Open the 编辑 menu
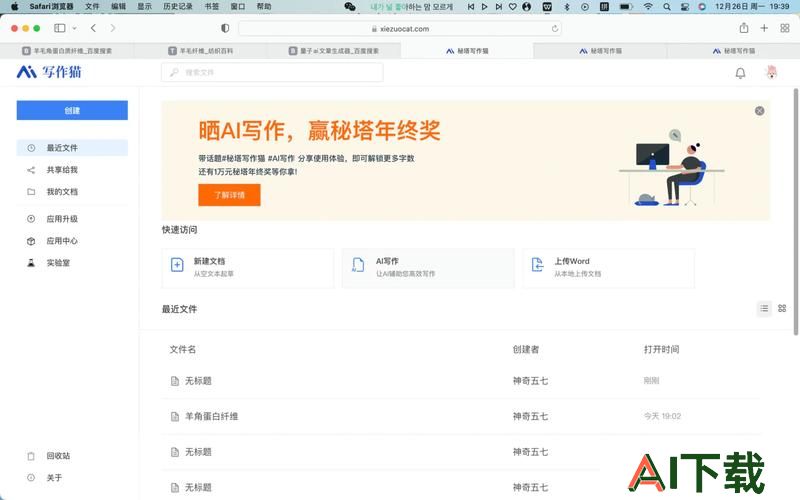Screen dimensions: 800x500 click(118, 7)
